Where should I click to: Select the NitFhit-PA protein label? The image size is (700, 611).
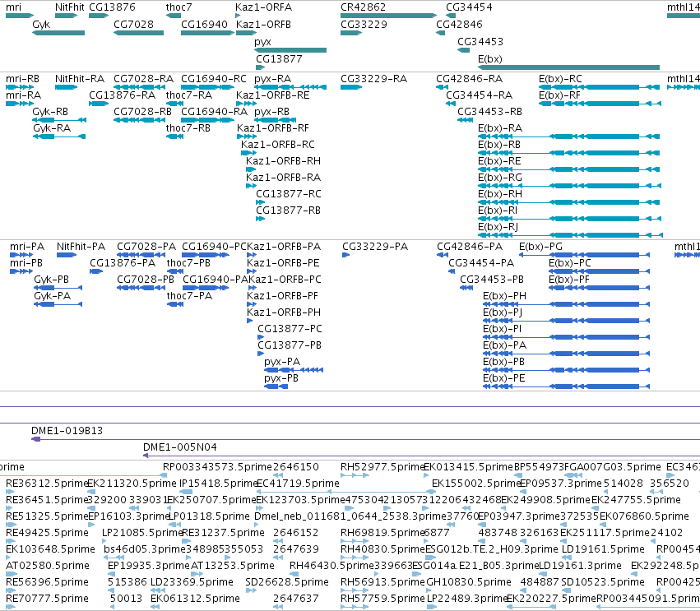click(81, 247)
